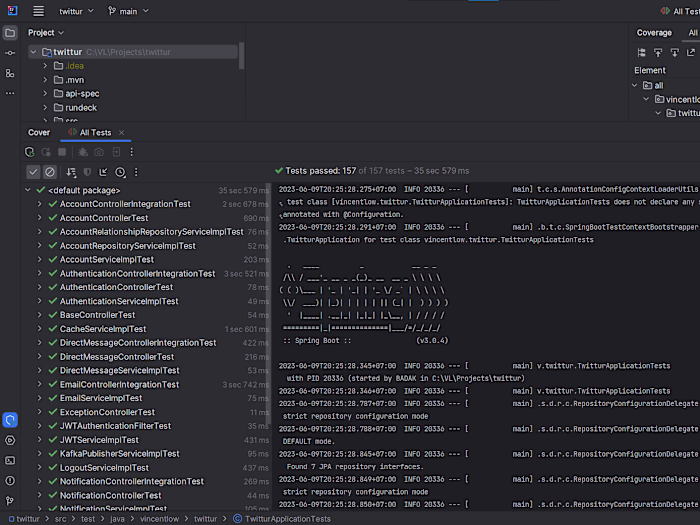Click the debug bug icon in run toolbar

coord(83,152)
